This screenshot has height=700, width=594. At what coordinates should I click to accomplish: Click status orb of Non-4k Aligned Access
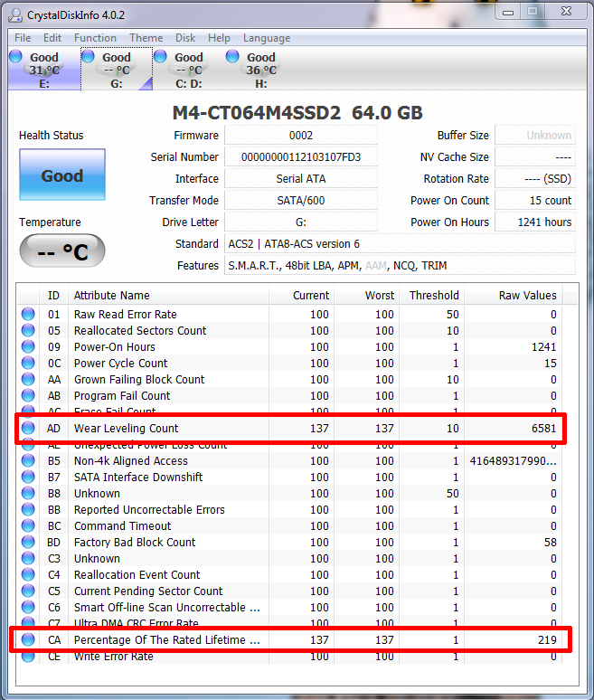click(x=28, y=460)
